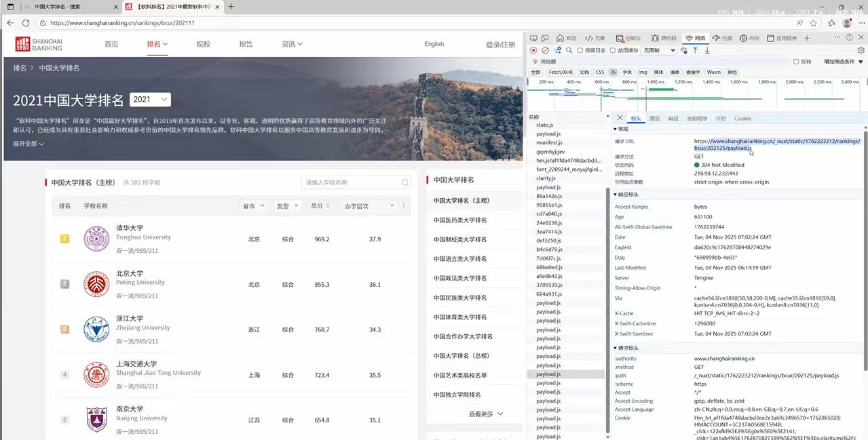Collapse the 响应标头 section

tap(625, 195)
